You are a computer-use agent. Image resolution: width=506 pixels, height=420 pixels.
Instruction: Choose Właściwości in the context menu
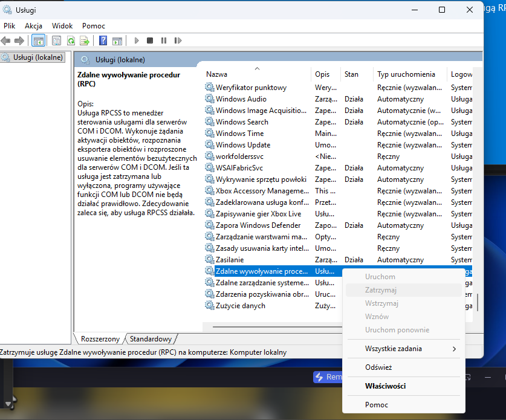click(403, 386)
